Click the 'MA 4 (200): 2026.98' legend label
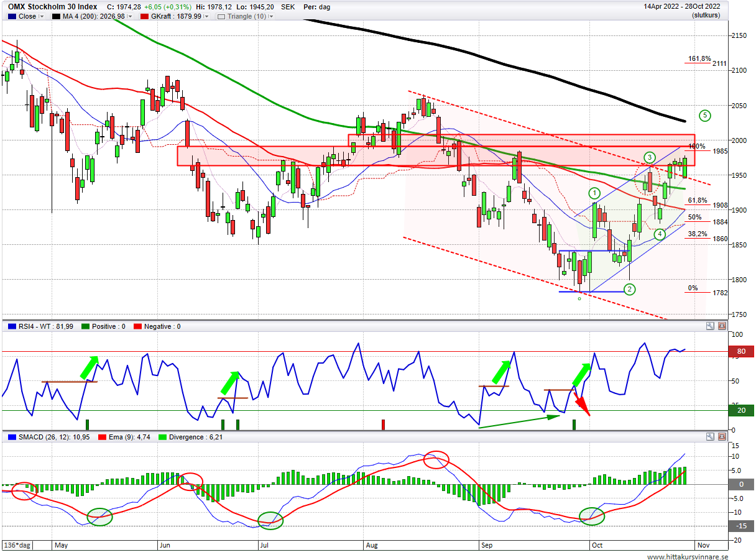 coord(94,17)
